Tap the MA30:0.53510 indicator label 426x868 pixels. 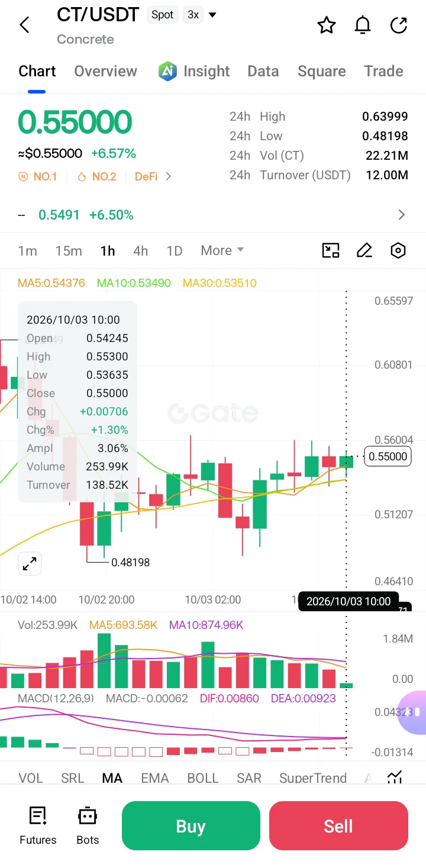click(x=220, y=283)
